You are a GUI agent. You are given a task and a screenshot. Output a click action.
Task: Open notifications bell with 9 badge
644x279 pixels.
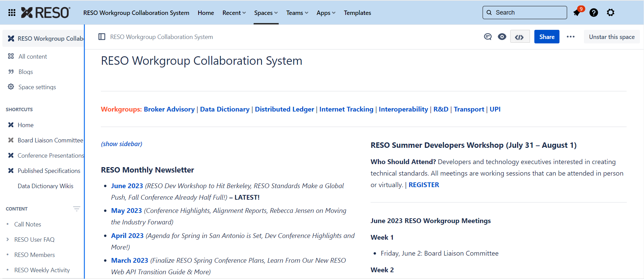[x=577, y=13]
